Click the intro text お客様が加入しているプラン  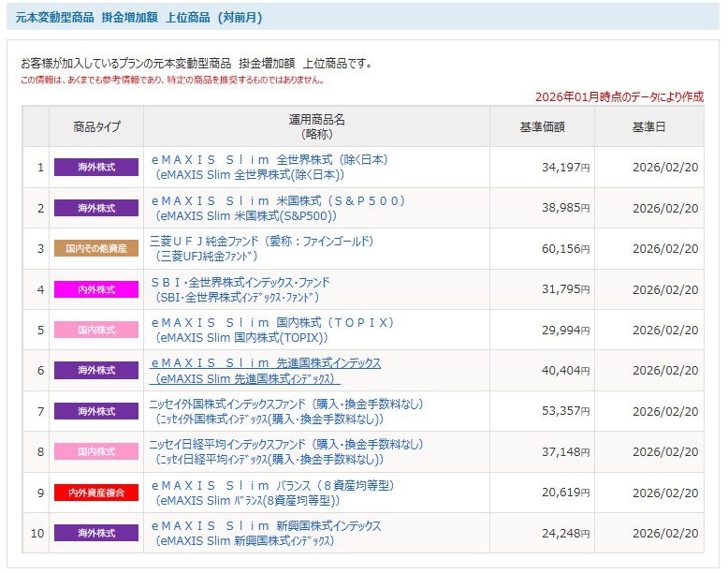196,64
